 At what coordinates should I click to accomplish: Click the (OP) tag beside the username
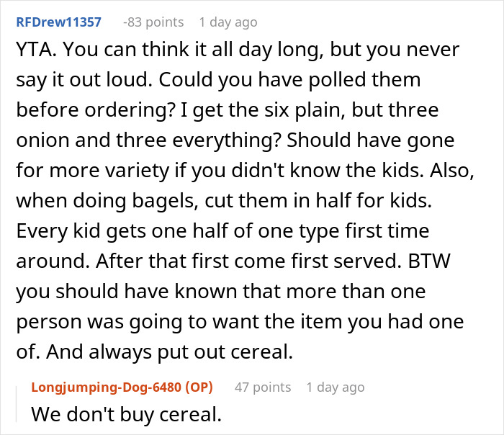coord(199,387)
